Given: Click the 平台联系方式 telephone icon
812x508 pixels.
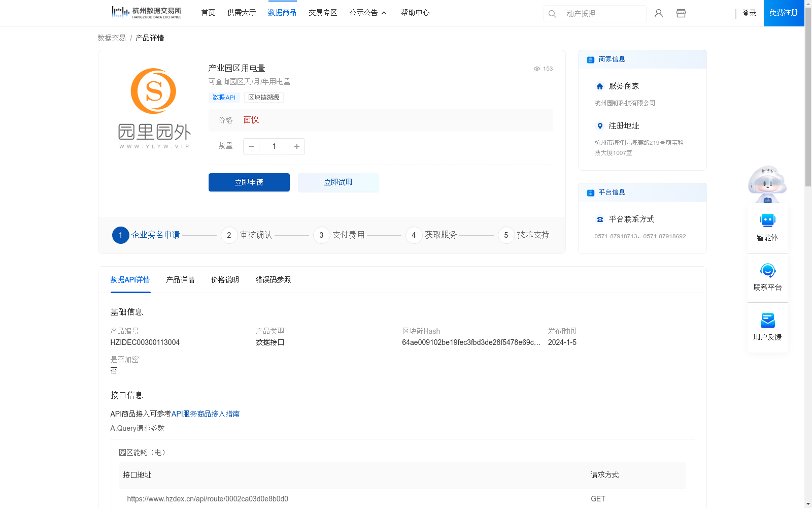Looking at the screenshot, I should click(600, 219).
